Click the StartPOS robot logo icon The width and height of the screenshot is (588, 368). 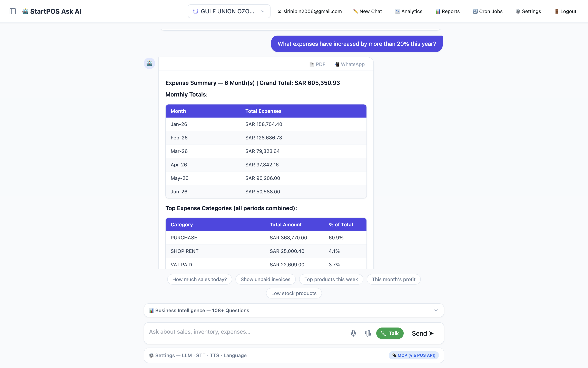point(25,11)
